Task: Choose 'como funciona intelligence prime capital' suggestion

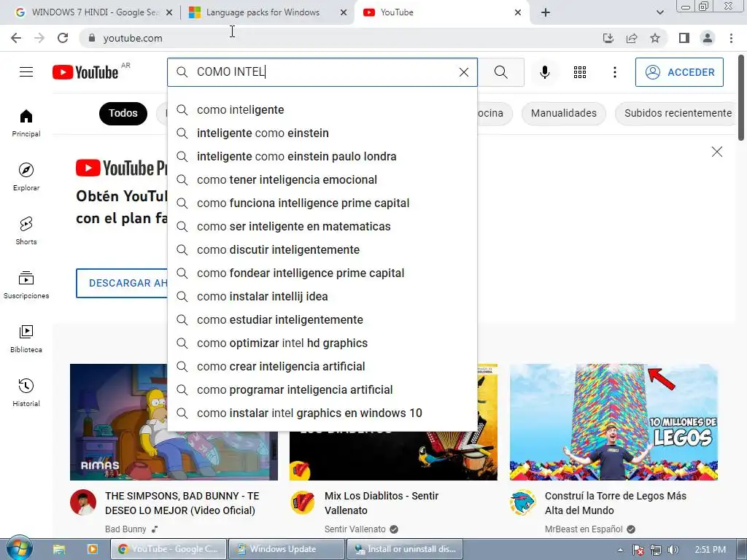Action: tap(322, 203)
